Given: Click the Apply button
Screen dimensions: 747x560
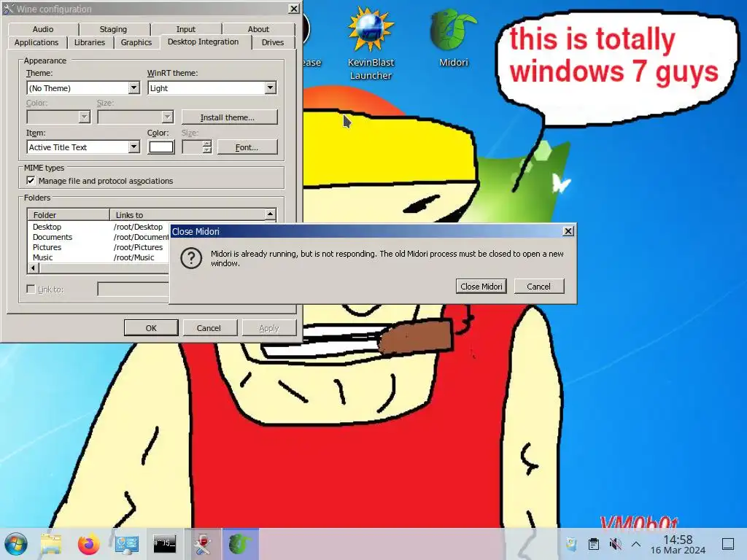Looking at the screenshot, I should coord(269,327).
